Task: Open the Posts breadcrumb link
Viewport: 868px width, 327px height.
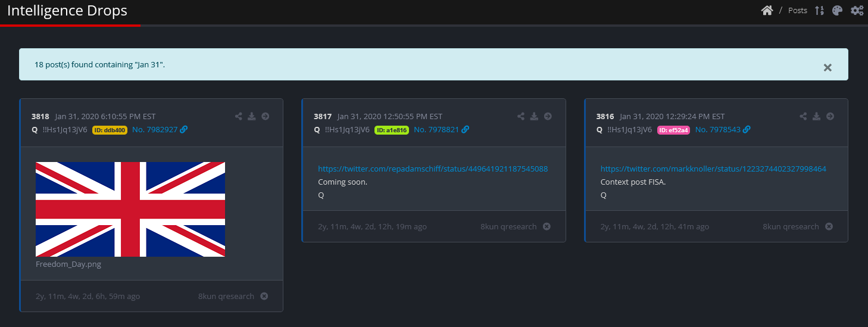Action: click(x=797, y=11)
